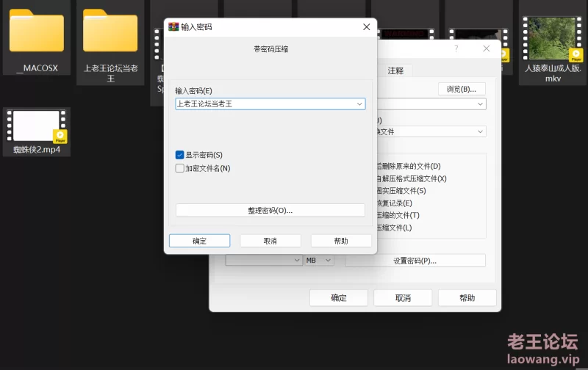Click the WinRAR icon in 输入密码 title bar

[x=173, y=27]
